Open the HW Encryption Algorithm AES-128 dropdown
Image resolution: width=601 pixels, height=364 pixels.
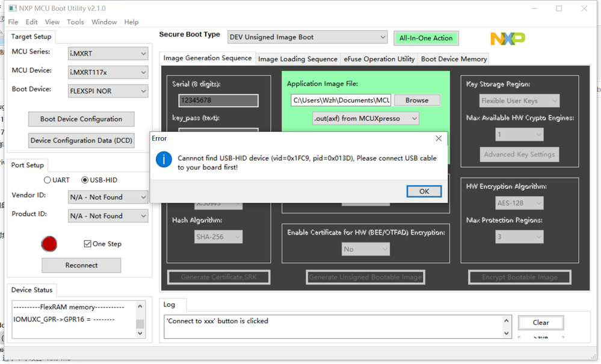519,203
